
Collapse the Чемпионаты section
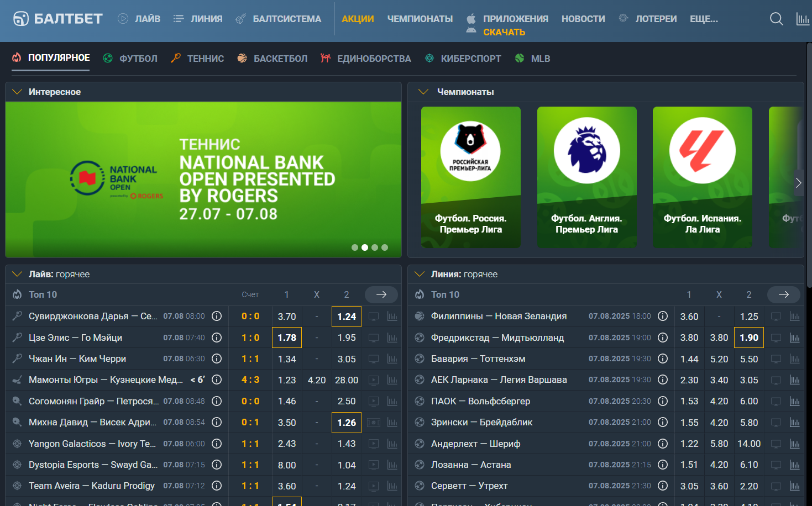coord(423,92)
